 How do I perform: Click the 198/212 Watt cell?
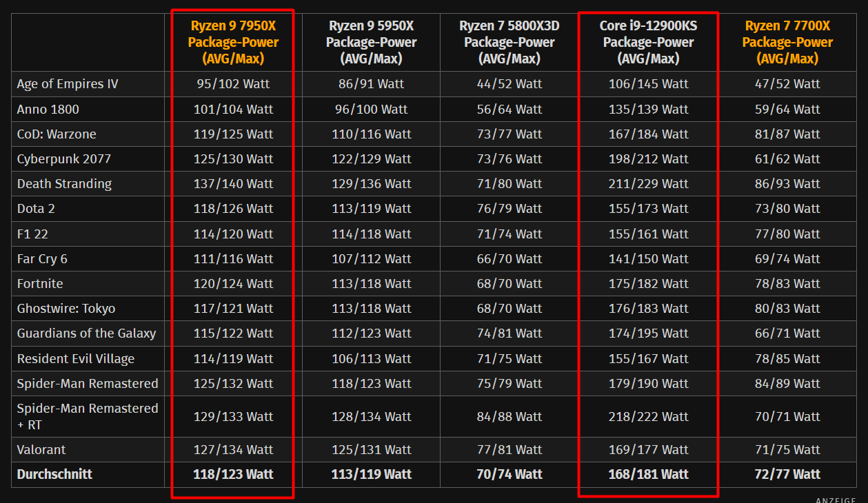click(648, 158)
